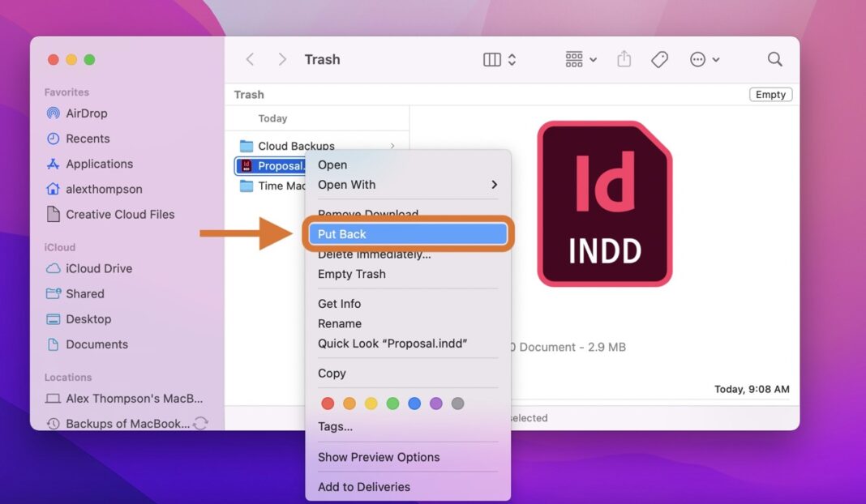The width and height of the screenshot is (866, 504).
Task: Open the Tags icon in the toolbar
Action: pos(659,59)
